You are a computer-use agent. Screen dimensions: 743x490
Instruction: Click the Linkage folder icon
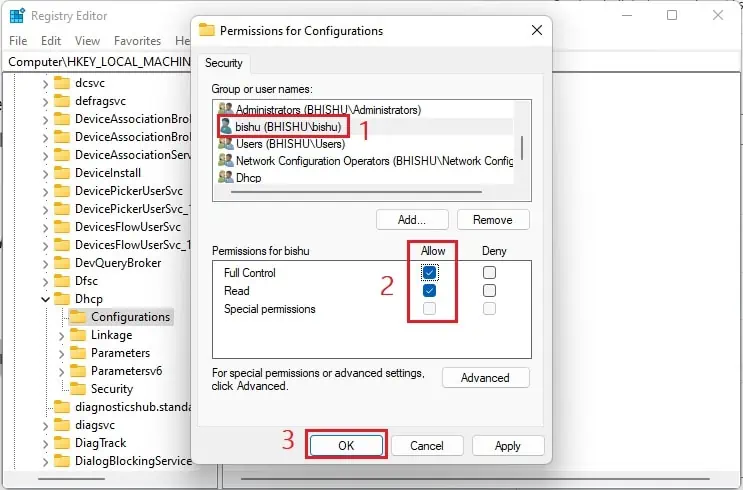(78, 335)
